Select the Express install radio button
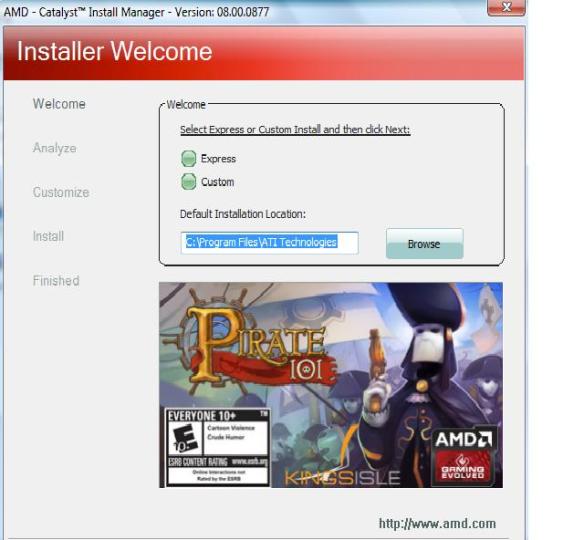Viewport: 584px width, 540px height. pos(188,159)
